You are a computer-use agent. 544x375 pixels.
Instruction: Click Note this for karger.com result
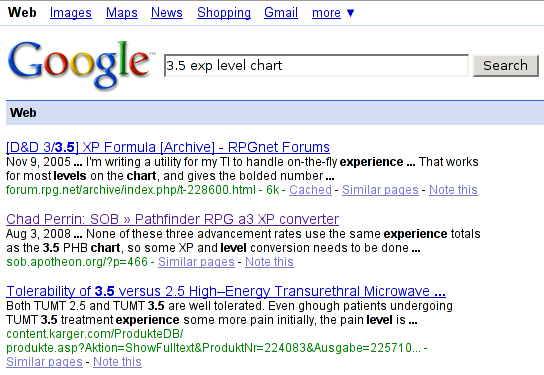(117, 362)
